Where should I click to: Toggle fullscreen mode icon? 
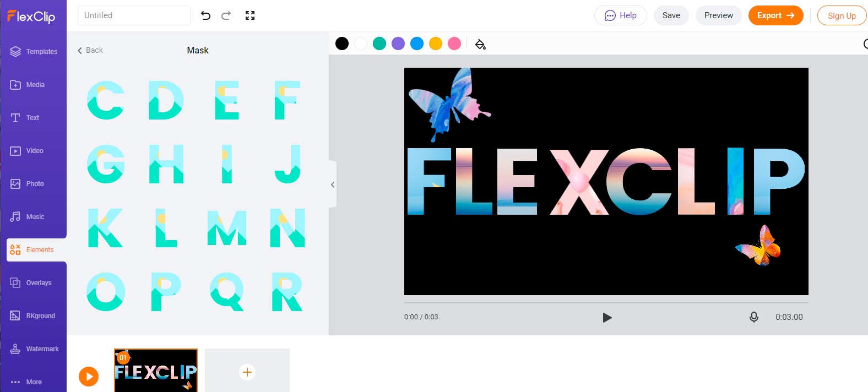click(x=250, y=15)
